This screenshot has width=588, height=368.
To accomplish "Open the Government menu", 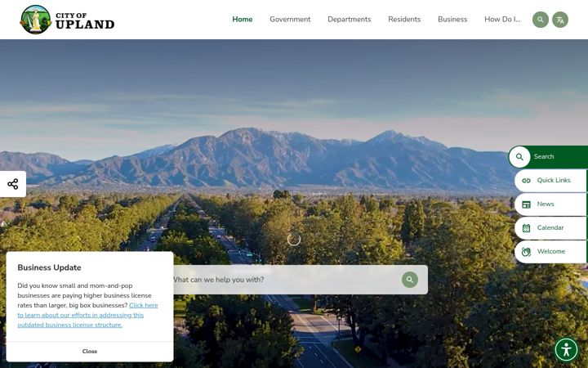I will pyautogui.click(x=290, y=20).
